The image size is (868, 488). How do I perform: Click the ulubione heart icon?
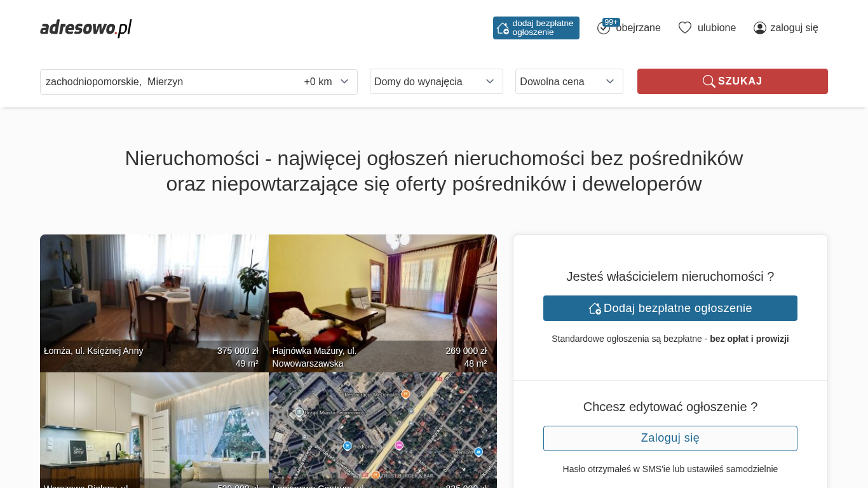tap(685, 28)
